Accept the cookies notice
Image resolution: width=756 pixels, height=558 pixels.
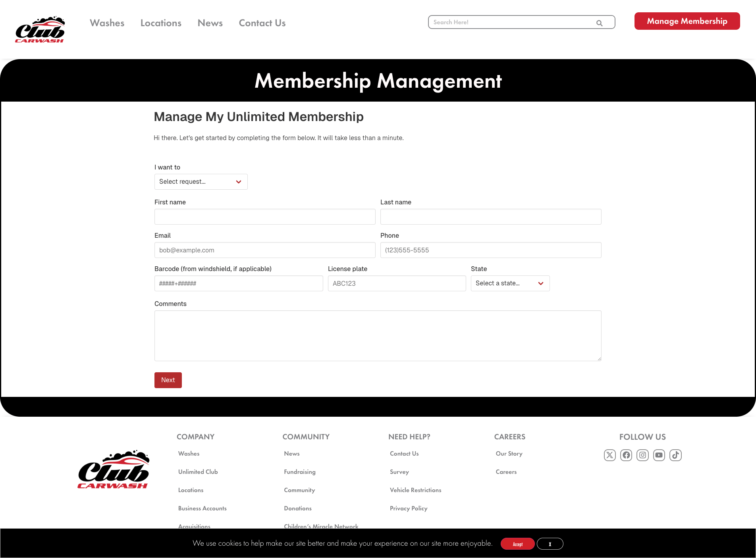[x=517, y=544]
